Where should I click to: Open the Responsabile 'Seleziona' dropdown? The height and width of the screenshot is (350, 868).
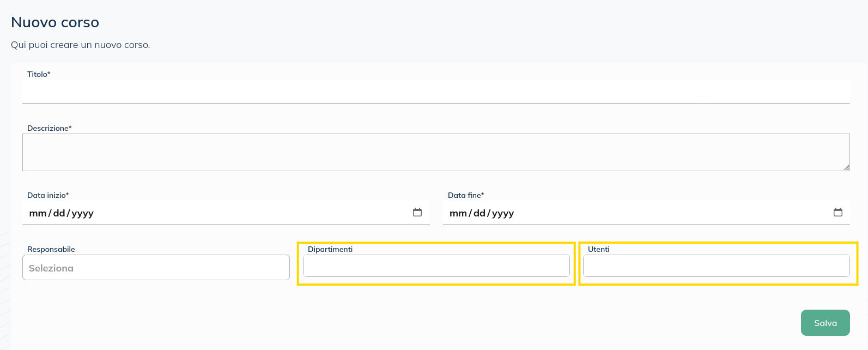156,268
